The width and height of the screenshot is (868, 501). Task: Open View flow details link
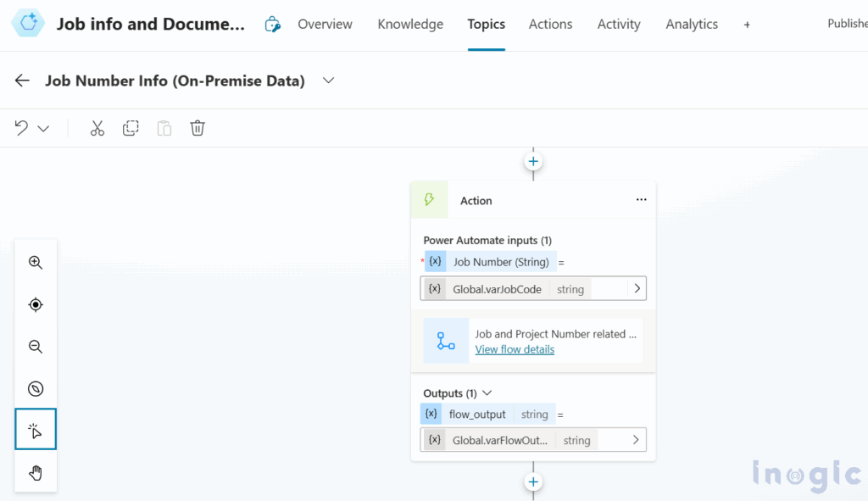click(515, 349)
